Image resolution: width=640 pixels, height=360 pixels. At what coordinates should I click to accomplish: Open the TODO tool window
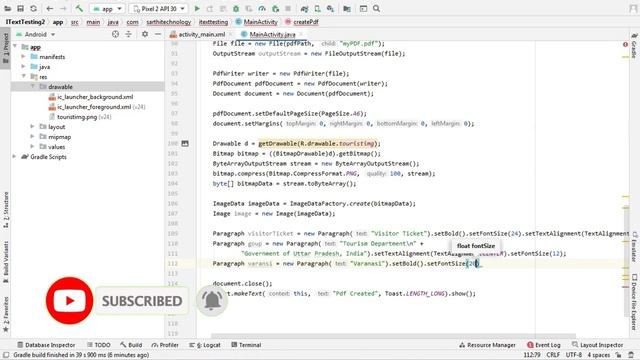click(99, 345)
